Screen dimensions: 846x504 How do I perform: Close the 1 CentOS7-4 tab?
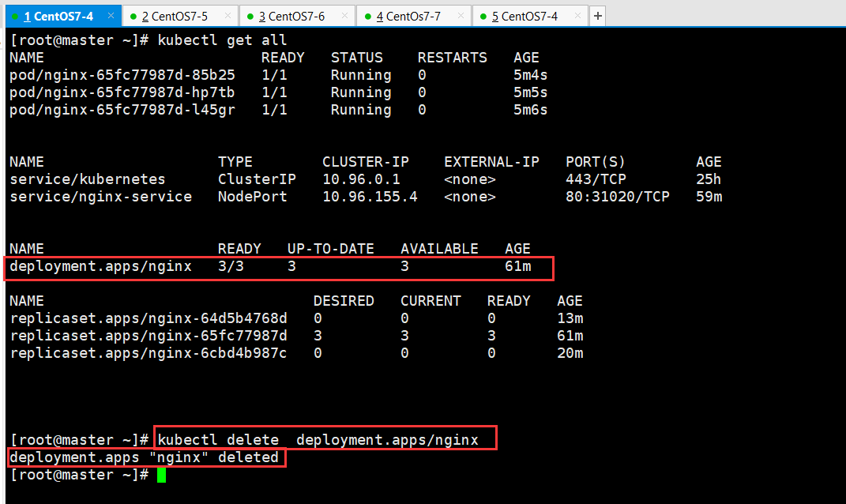click(x=111, y=16)
